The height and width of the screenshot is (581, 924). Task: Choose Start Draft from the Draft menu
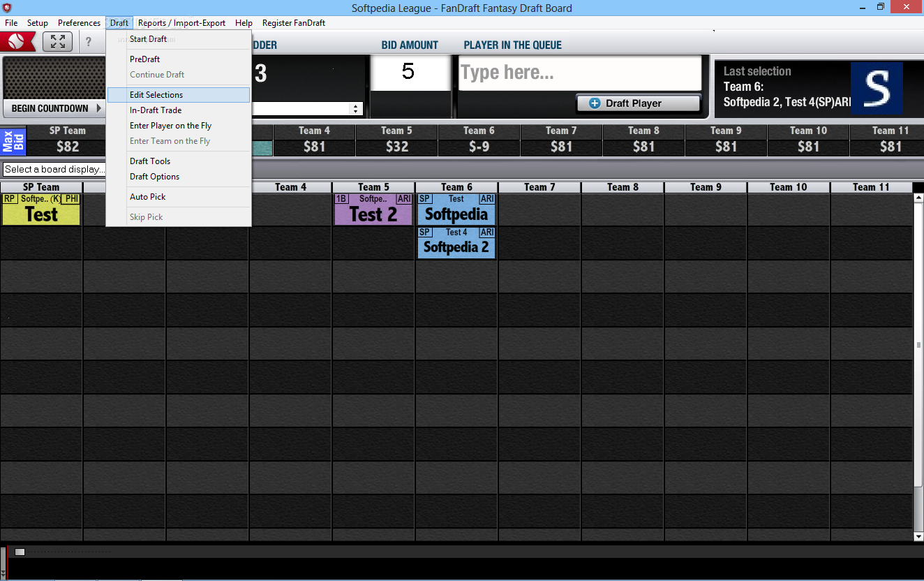coord(179,39)
